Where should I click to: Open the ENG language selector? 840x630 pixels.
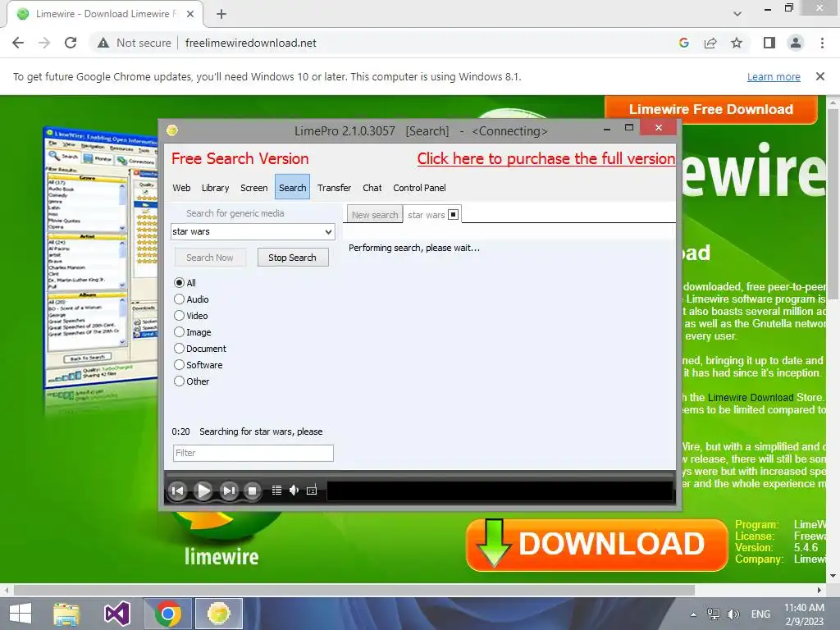pos(760,614)
